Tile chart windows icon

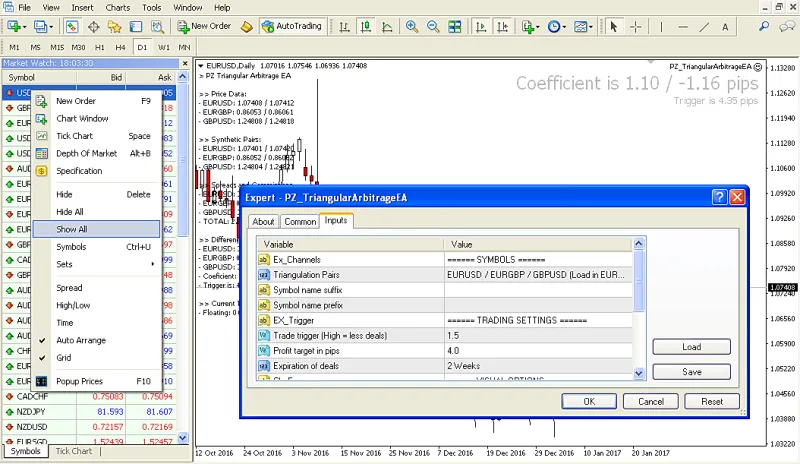click(455, 27)
